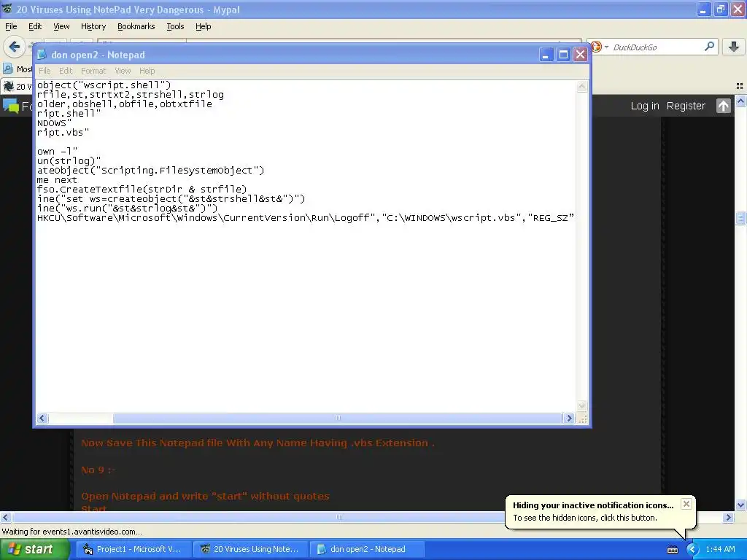Open Notepad's Help menu
The width and height of the screenshot is (747, 560).
[x=147, y=71]
